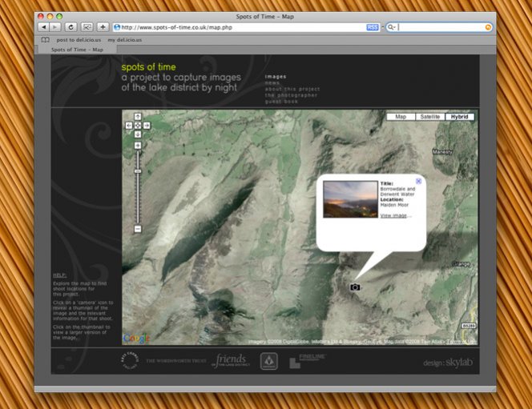Screen dimensions: 532x409
Task: Click the RSS button in the address bar
Action: click(x=373, y=27)
